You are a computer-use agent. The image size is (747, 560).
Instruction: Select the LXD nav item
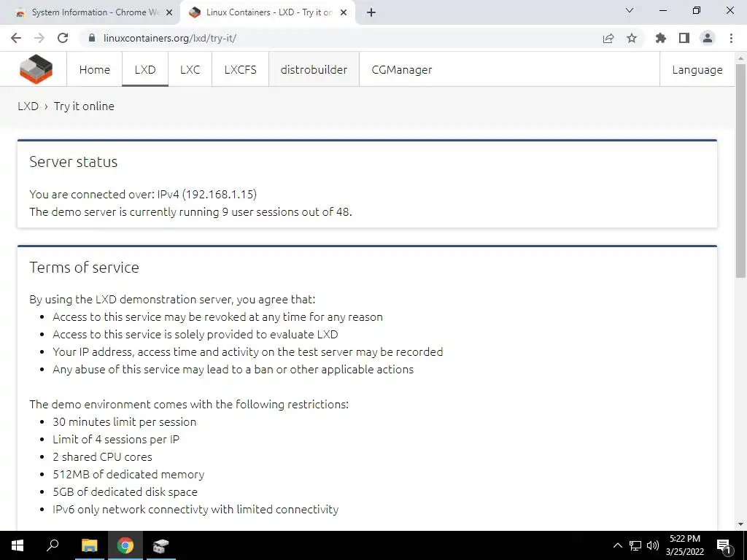tap(145, 69)
